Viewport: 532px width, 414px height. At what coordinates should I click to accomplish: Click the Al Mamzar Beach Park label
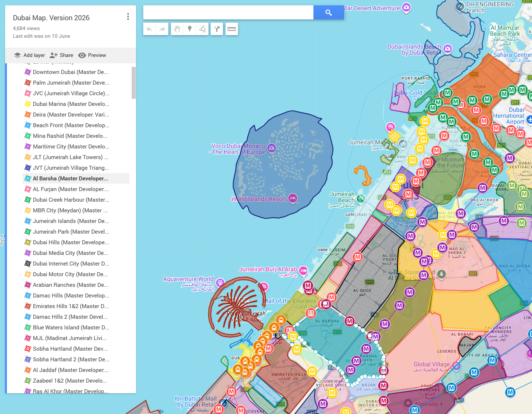[x=505, y=35]
